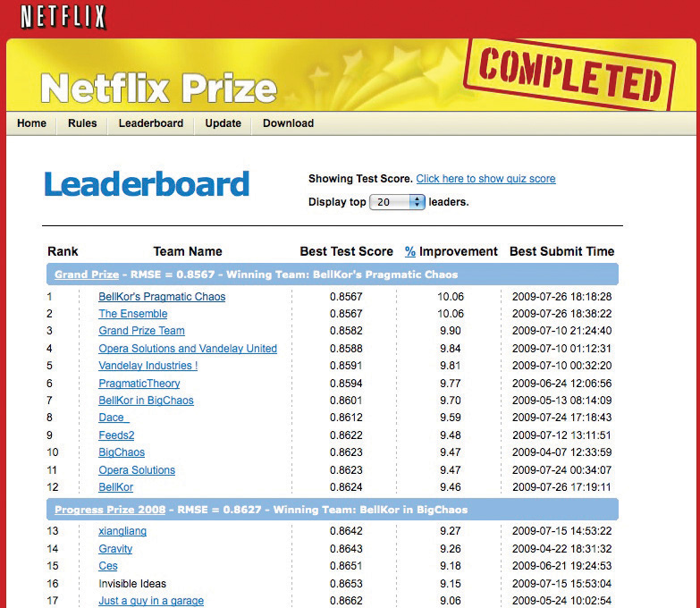Click 'Click here to show quiz score'
The height and width of the screenshot is (608, 700).
coord(485,179)
